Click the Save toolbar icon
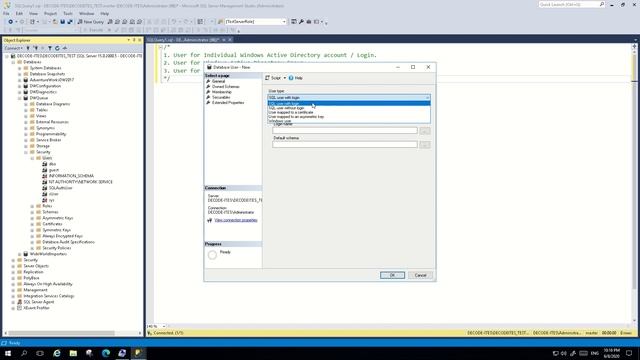 point(62,22)
